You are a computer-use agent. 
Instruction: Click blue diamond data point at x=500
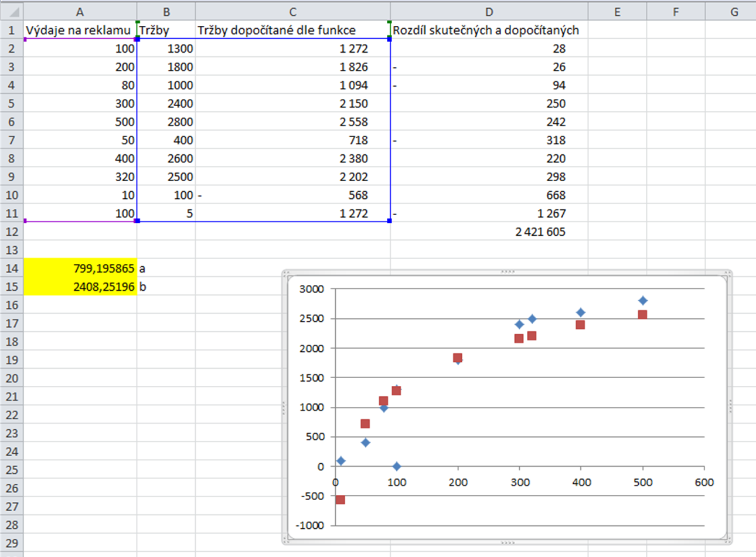(x=643, y=301)
